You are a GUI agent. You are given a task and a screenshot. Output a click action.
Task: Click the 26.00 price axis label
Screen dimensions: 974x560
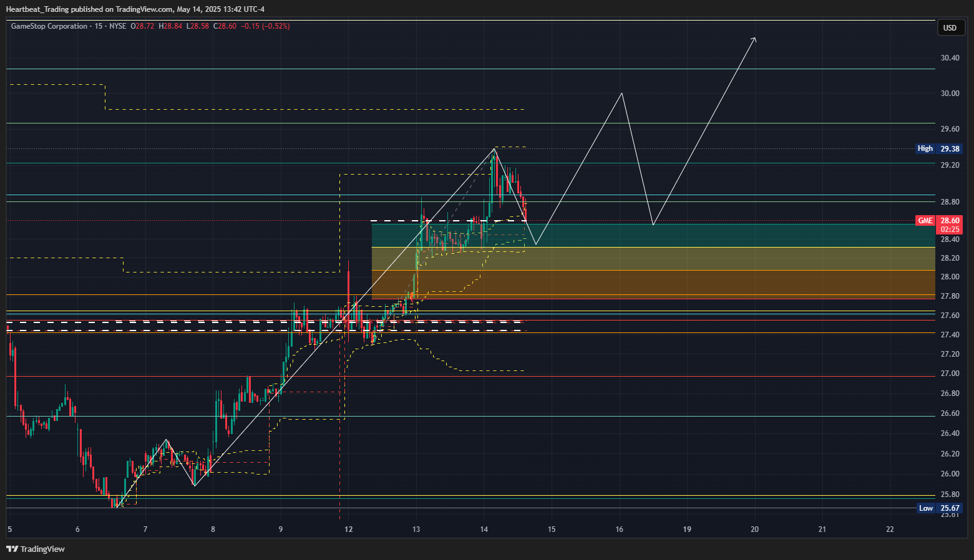[x=950, y=474]
